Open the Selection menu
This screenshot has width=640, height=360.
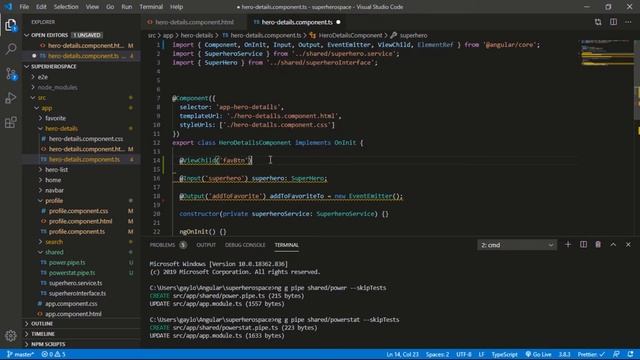click(66, 7)
